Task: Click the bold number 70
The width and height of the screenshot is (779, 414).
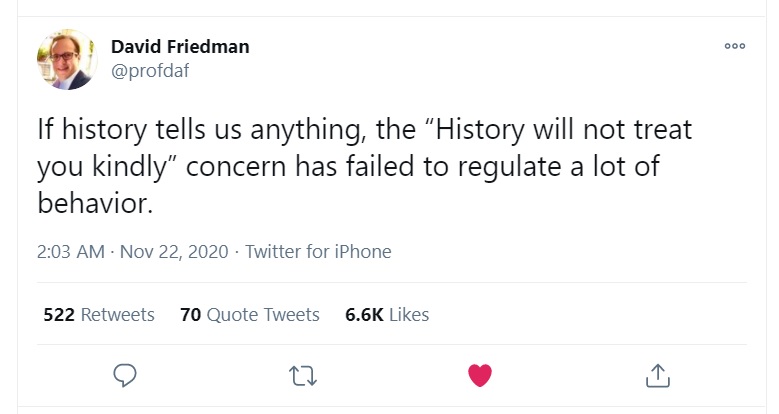Action: pyautogui.click(x=190, y=314)
